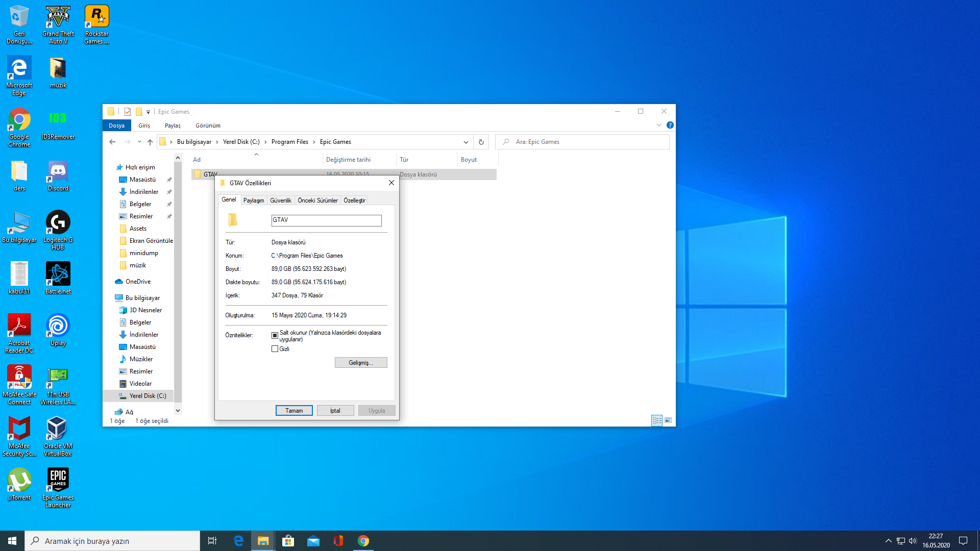980x551 pixels.
Task: Select the Logitech G HUB desktop icon
Action: 58,231
